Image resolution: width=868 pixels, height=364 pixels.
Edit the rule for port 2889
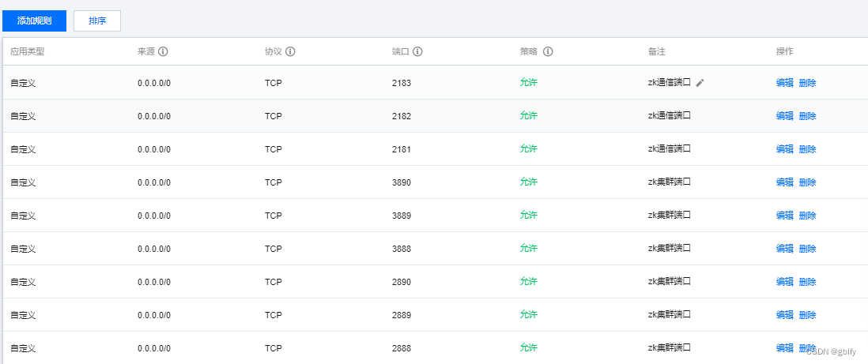point(784,315)
